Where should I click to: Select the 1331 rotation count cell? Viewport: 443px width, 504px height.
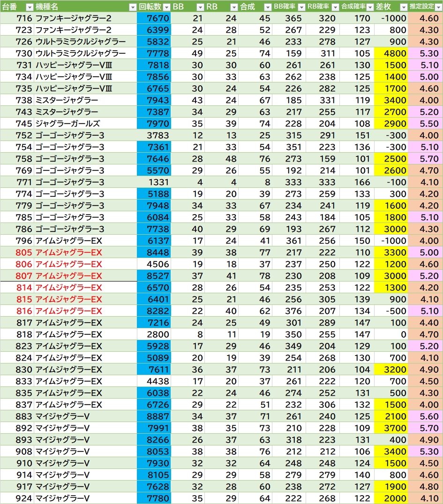(154, 182)
